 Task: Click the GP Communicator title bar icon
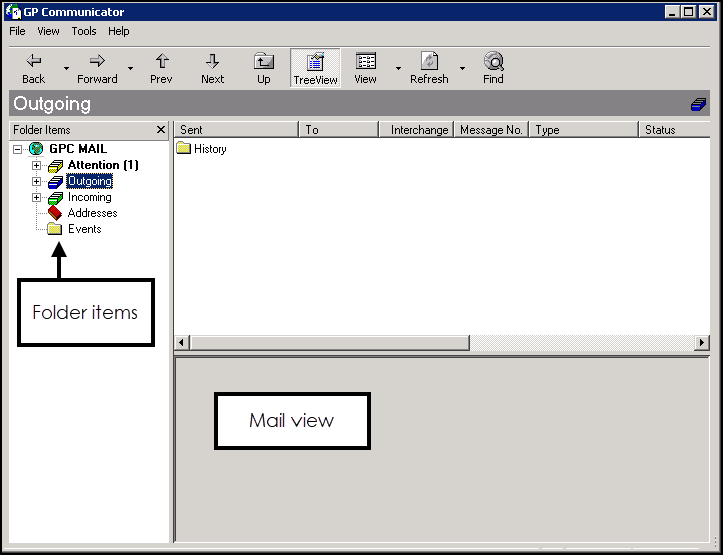(x=13, y=12)
